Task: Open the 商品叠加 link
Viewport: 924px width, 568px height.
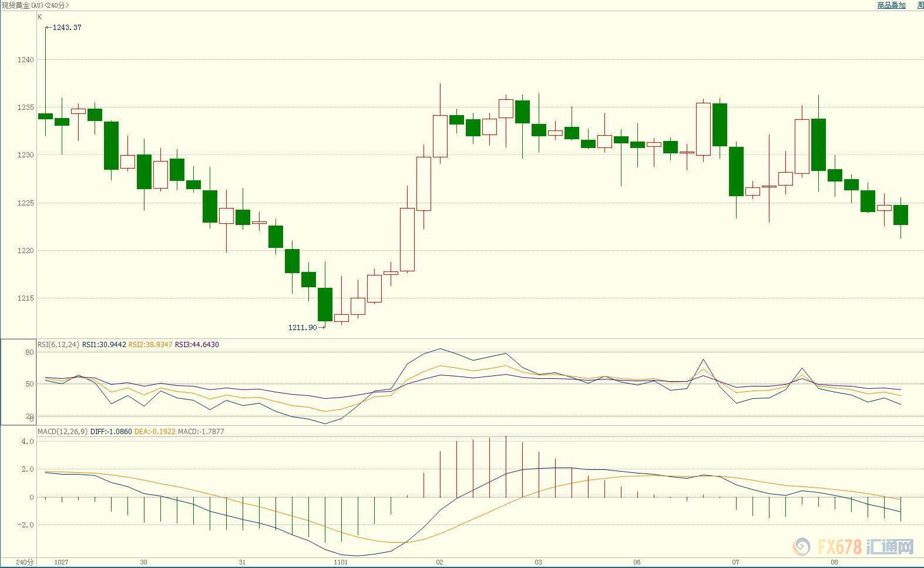Action: pyautogui.click(x=891, y=5)
